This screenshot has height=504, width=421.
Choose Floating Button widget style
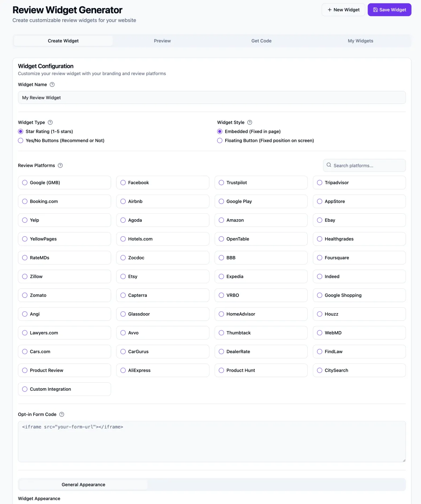pyautogui.click(x=220, y=141)
